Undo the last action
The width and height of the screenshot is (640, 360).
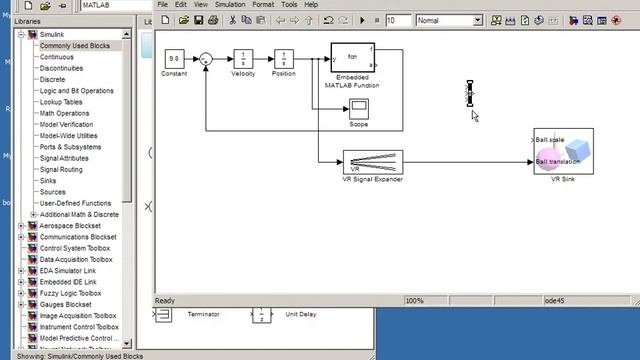[x=328, y=20]
